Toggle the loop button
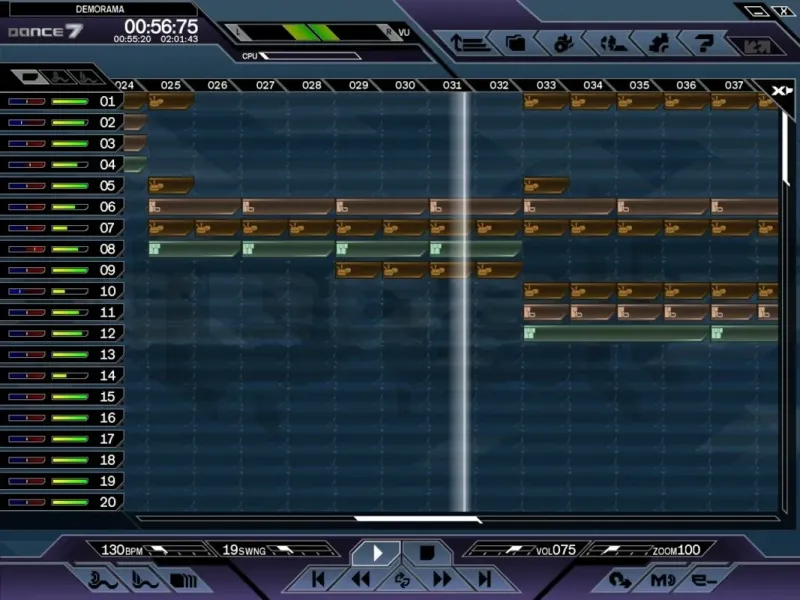The image size is (800, 600). (x=402, y=580)
